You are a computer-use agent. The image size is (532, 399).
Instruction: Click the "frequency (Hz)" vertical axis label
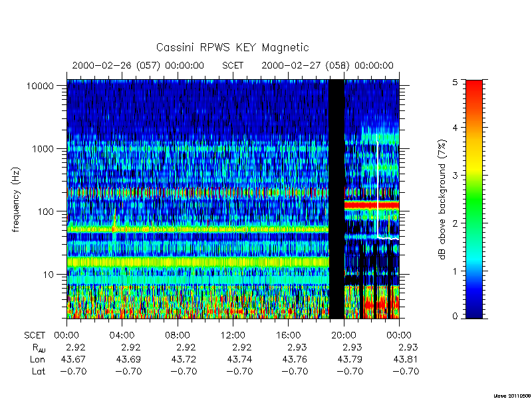click(16, 199)
